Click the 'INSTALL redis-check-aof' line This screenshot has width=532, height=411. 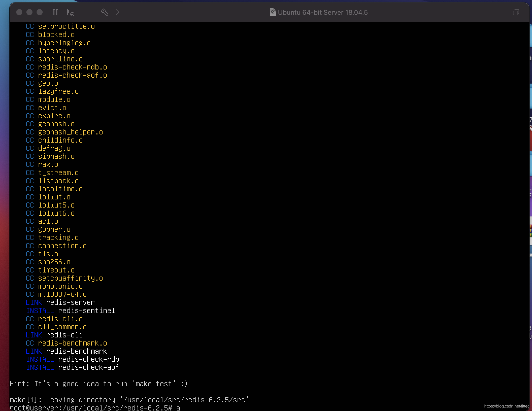(73, 367)
